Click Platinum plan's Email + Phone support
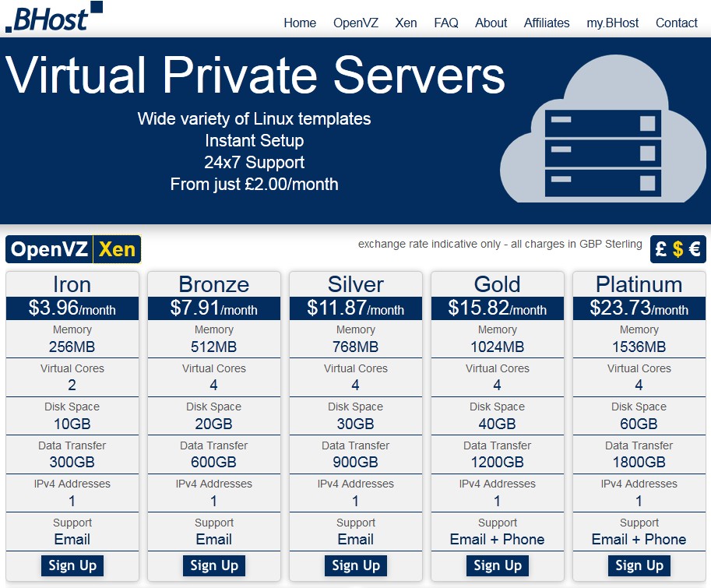 (639, 539)
